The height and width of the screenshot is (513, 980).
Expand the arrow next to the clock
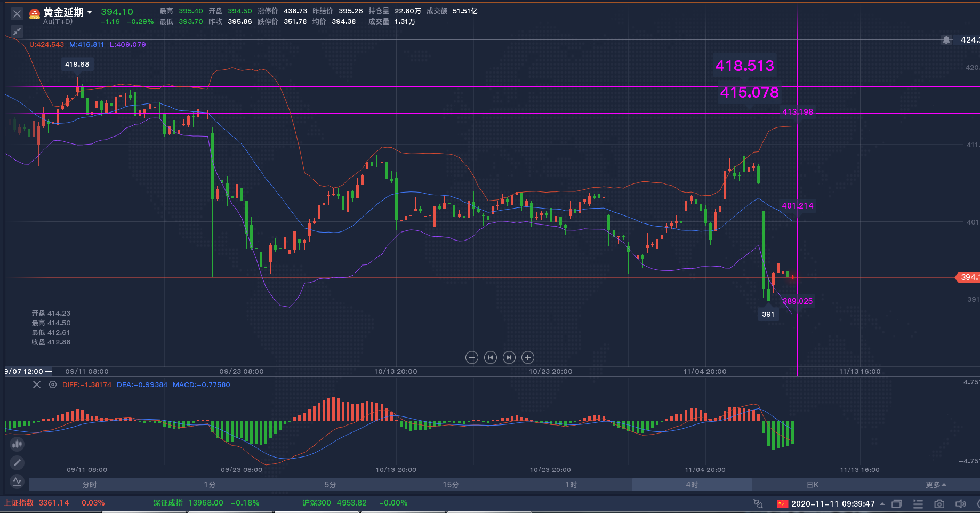(x=882, y=503)
